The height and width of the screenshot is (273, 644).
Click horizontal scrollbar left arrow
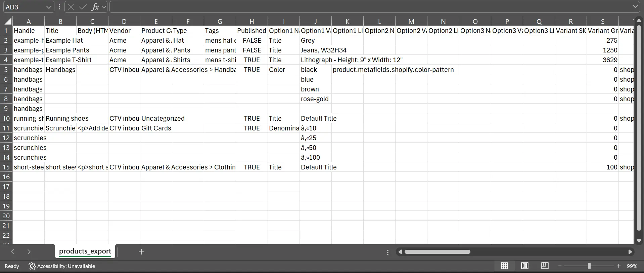[400, 252]
